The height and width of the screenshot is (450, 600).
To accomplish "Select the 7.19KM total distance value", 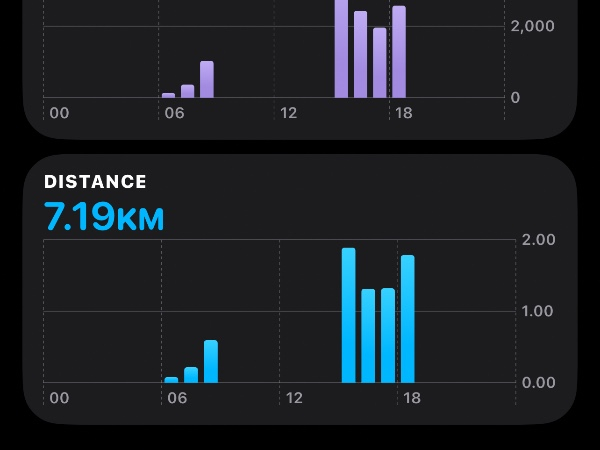I will 103,217.
